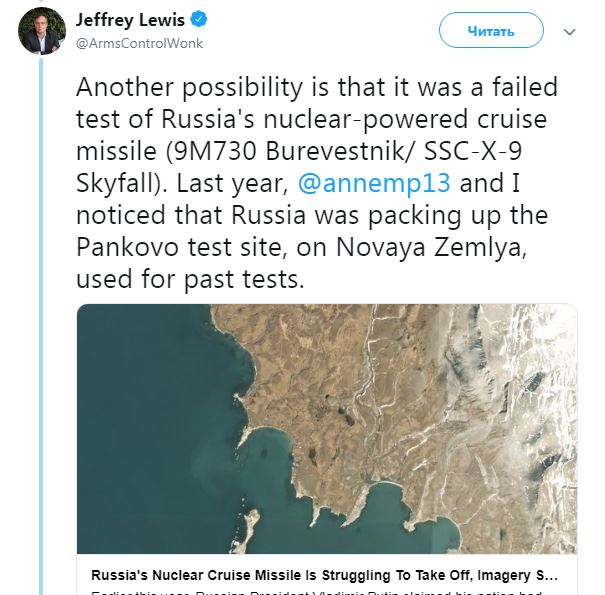The height and width of the screenshot is (595, 605).
Task: Open Jeffrey Lewis profile avatar photo
Action: click(42, 31)
